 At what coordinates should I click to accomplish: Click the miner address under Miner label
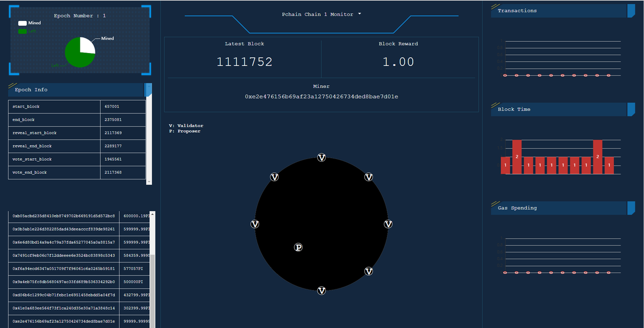pyautogui.click(x=321, y=97)
